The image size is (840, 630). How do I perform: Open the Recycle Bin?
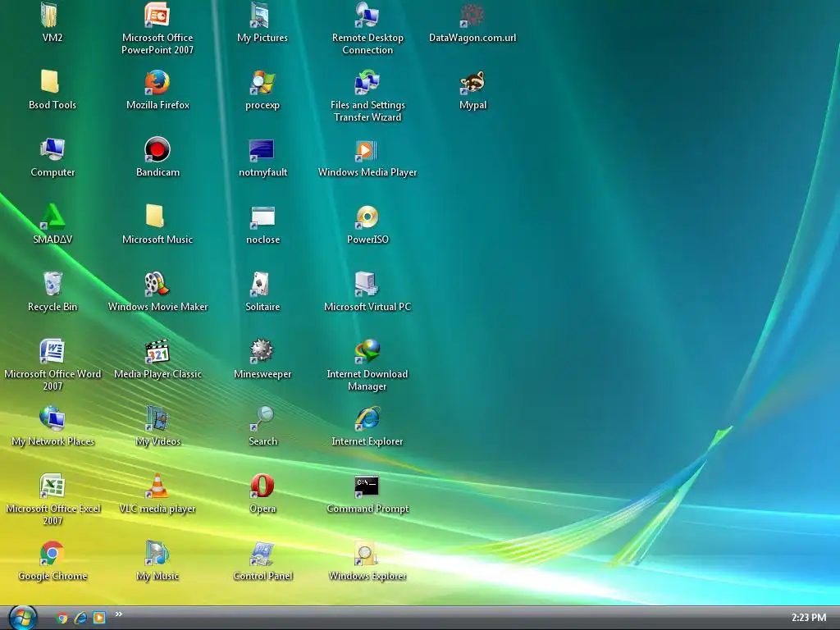coord(52,284)
